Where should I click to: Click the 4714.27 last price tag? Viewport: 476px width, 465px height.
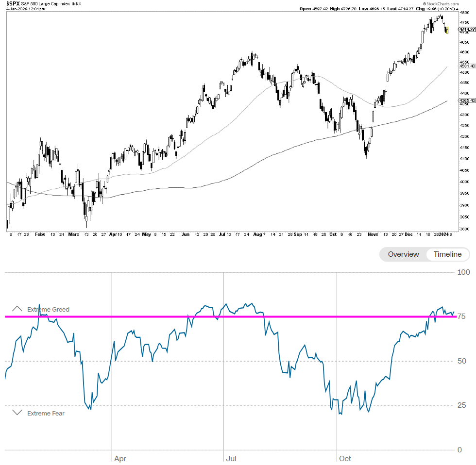click(466, 29)
